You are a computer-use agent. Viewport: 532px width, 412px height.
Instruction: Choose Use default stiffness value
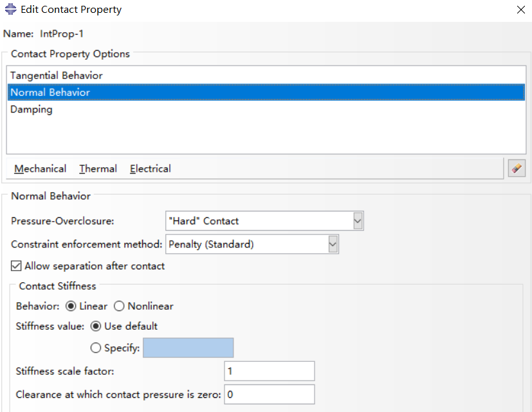(x=96, y=327)
